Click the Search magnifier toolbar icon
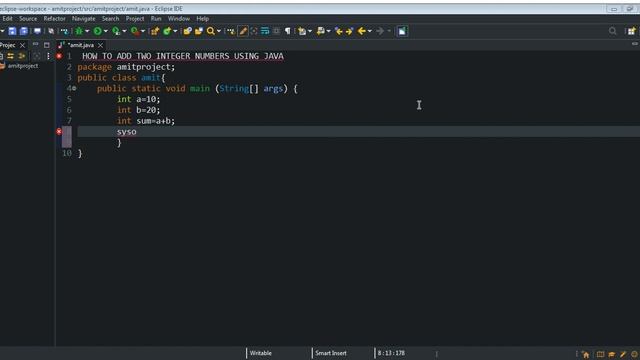The height and width of the screenshot is (360, 640). point(211,31)
